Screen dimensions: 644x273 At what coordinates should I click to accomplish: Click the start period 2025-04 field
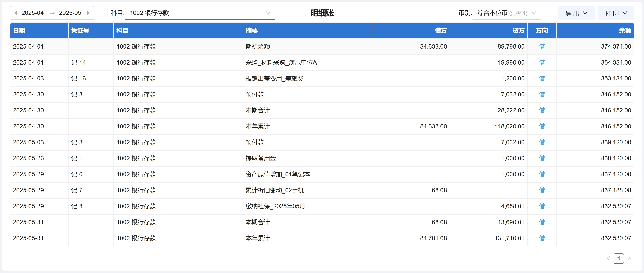tap(33, 13)
